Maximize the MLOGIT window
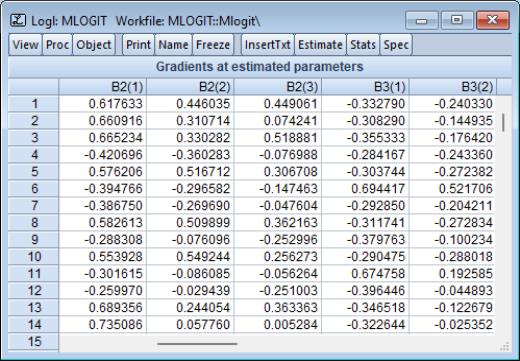The width and height of the screenshot is (520, 361). (457, 20)
